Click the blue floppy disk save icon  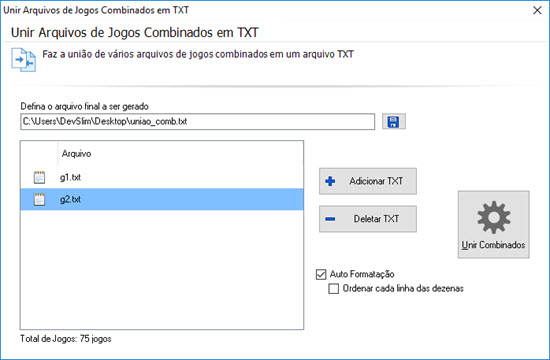point(394,121)
